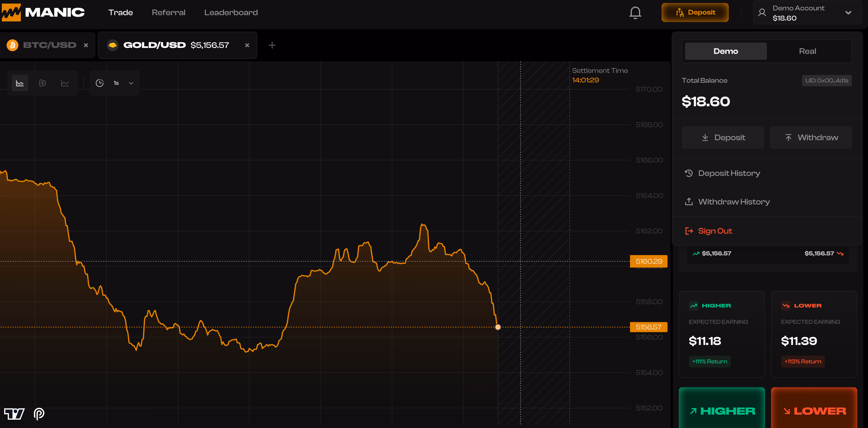Click the green HIGHER trend icon in earnings card

693,306
